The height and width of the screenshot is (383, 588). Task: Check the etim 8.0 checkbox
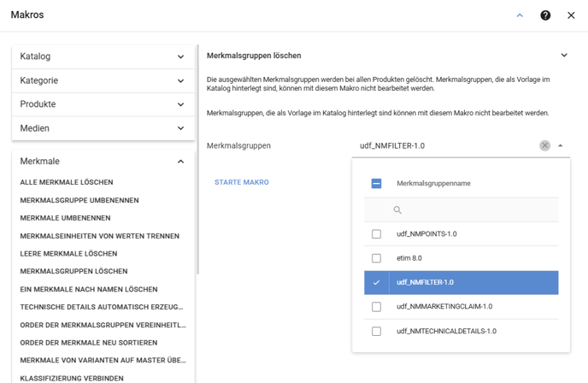coord(376,258)
